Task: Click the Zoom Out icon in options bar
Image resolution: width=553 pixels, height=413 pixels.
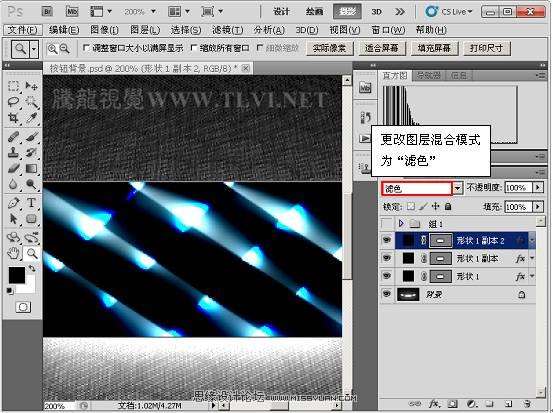Action: (65, 49)
